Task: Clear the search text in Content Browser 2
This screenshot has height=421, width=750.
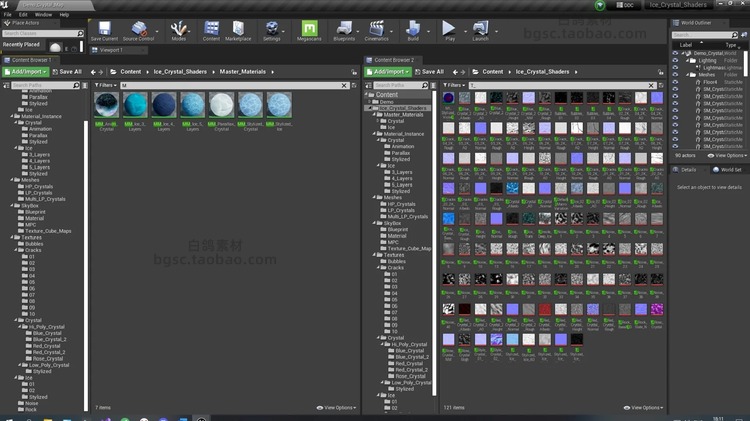Action: (651, 85)
